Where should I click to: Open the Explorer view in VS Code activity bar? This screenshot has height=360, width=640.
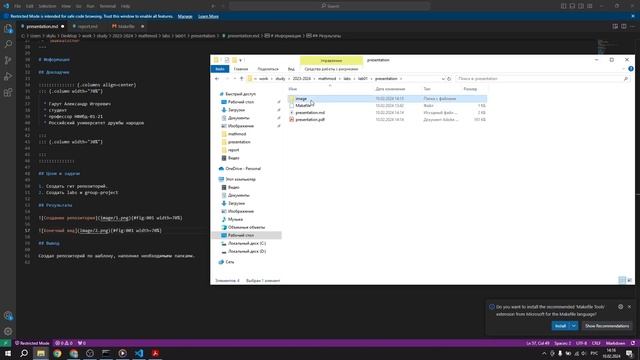click(x=8, y=29)
